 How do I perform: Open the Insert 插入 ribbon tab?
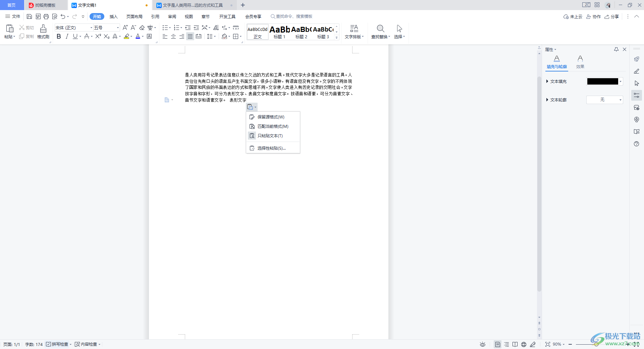pos(114,16)
